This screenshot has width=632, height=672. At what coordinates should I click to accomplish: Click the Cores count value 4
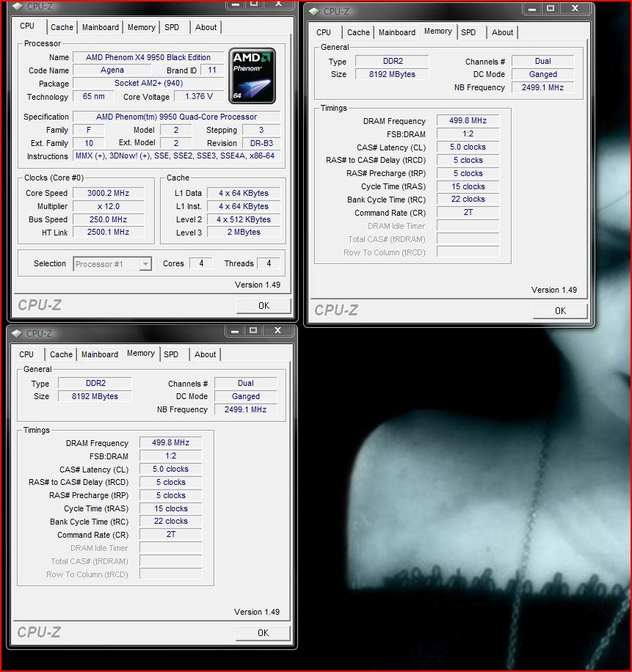pos(201,263)
